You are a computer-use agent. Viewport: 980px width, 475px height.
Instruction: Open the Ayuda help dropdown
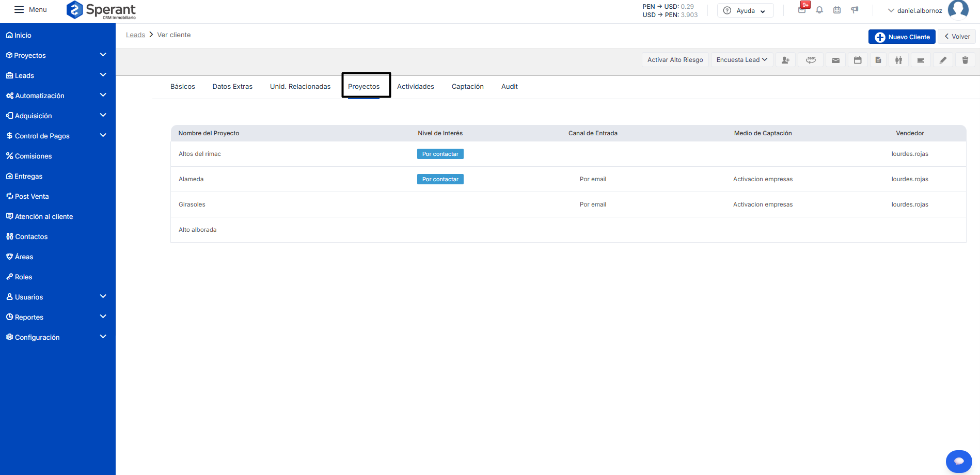(745, 11)
